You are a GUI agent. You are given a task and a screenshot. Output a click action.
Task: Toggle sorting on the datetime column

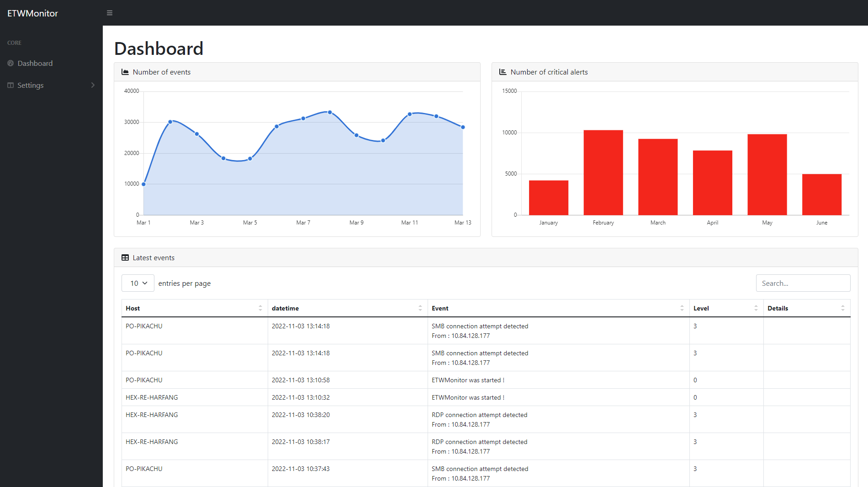point(420,308)
